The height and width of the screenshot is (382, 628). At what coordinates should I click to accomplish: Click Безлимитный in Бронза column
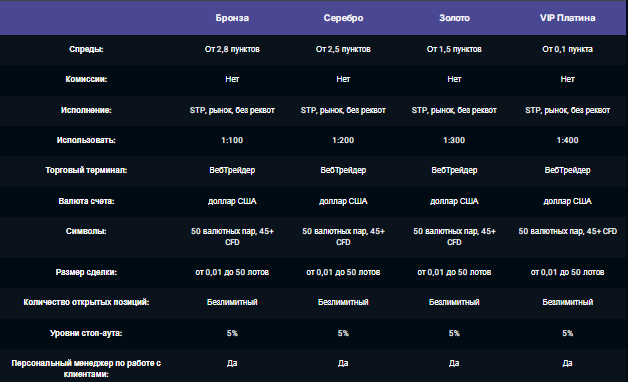pos(232,302)
